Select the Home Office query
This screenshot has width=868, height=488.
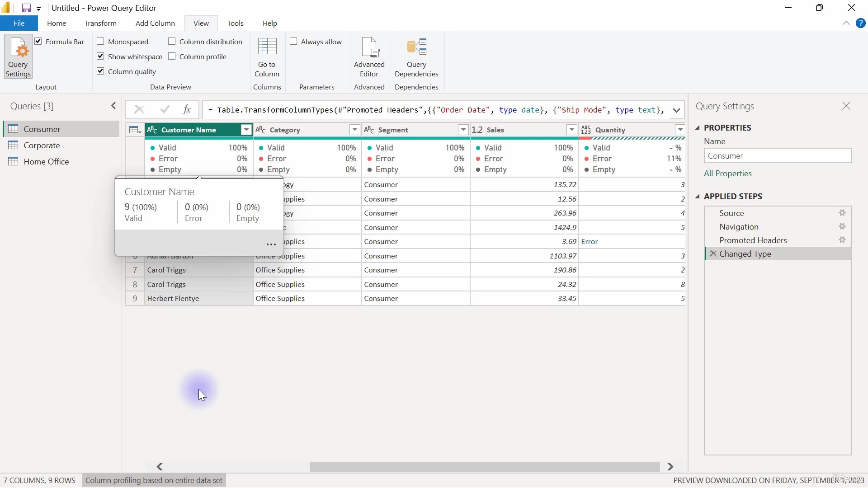[61, 162]
